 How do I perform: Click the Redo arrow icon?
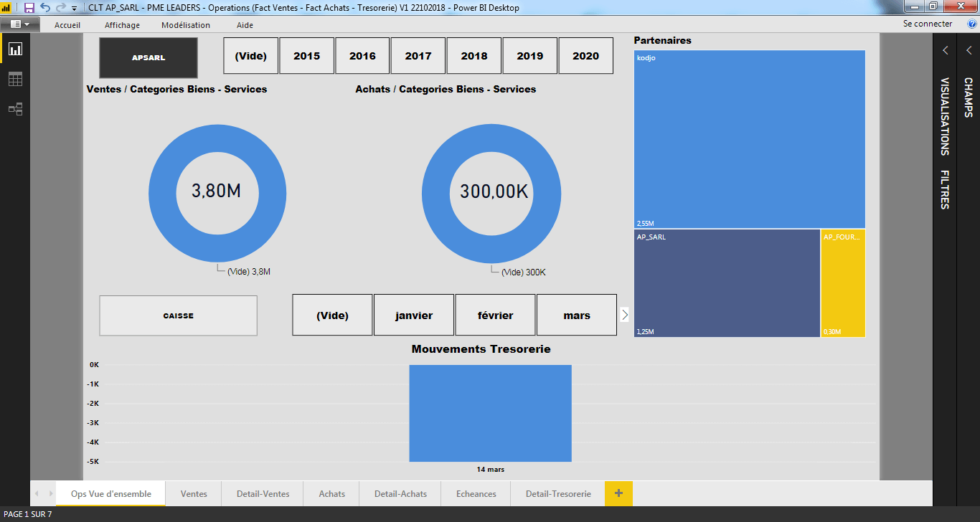[x=61, y=8]
